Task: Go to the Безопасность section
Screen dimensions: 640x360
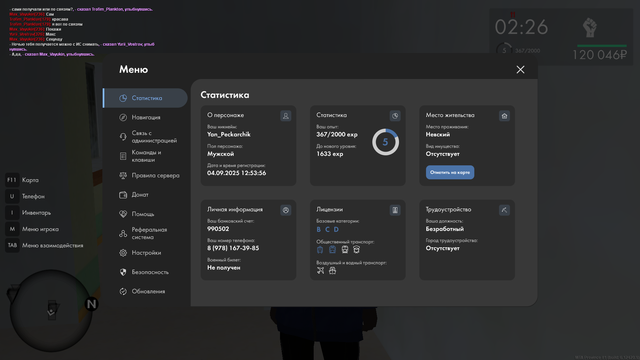Action: 145,272
